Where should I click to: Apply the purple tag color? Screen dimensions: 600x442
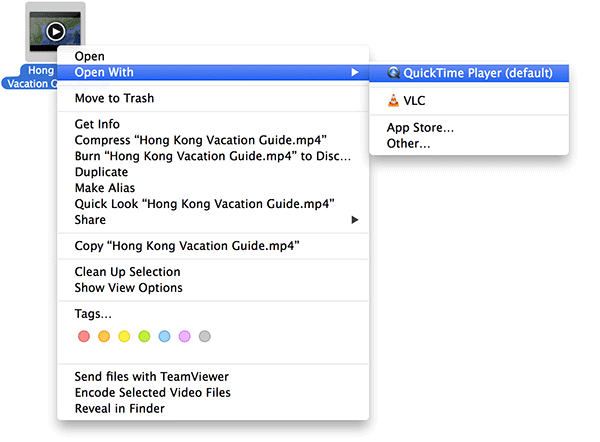point(184,336)
